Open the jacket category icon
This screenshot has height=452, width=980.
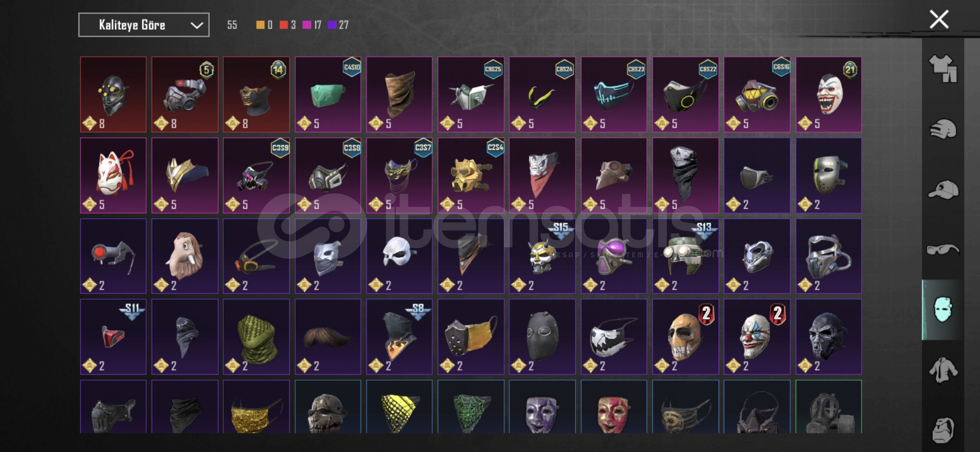943,370
